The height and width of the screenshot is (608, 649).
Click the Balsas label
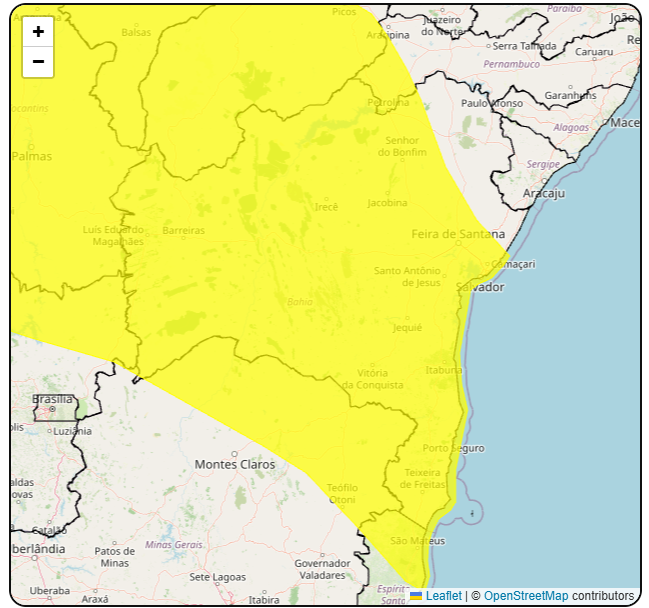click(x=136, y=32)
